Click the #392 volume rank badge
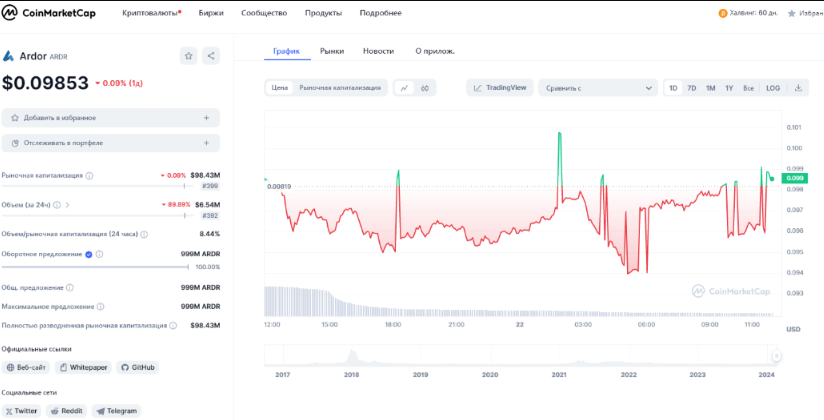Viewport: 824px width, 420px height. tap(211, 216)
